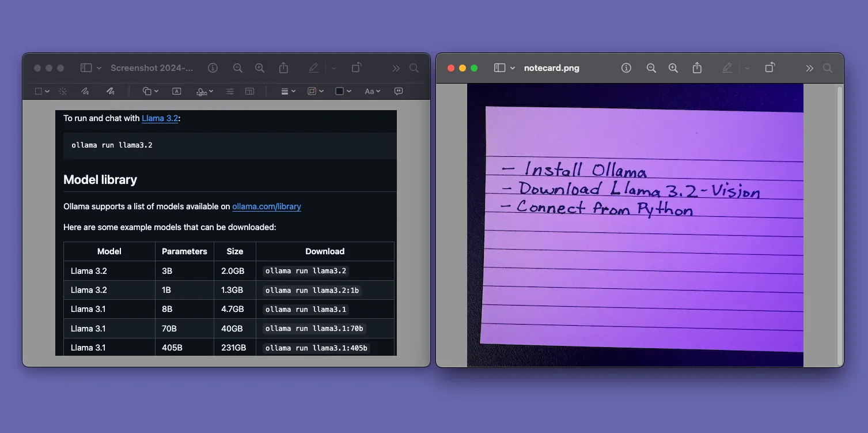Viewport: 868px width, 433px height.
Task: Zoom in on notecard.png
Action: click(673, 68)
